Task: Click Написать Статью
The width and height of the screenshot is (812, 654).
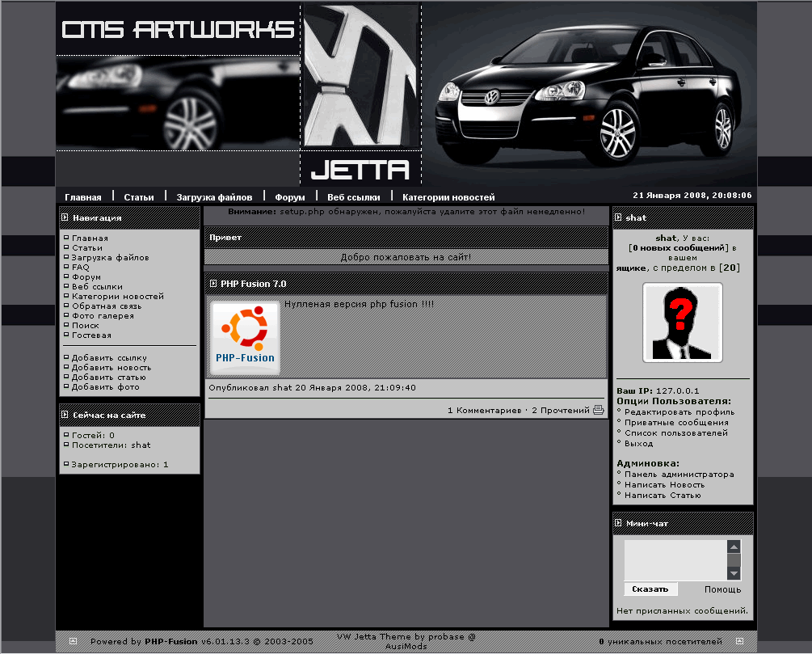Action: pos(663,496)
